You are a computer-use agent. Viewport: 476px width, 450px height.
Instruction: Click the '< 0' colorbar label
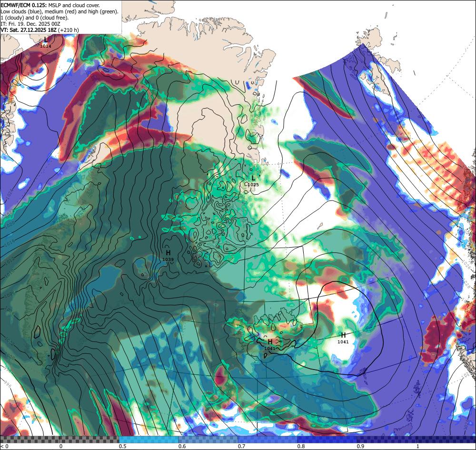[x=4, y=447]
